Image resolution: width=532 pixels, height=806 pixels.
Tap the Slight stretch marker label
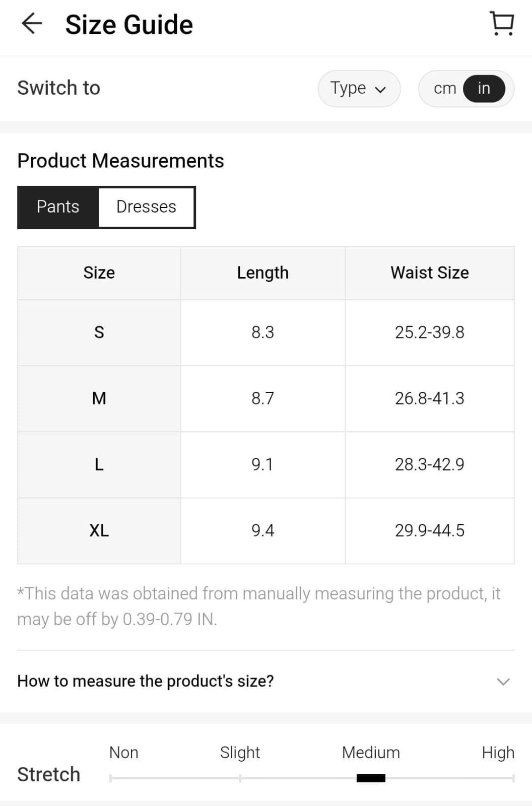tap(240, 752)
